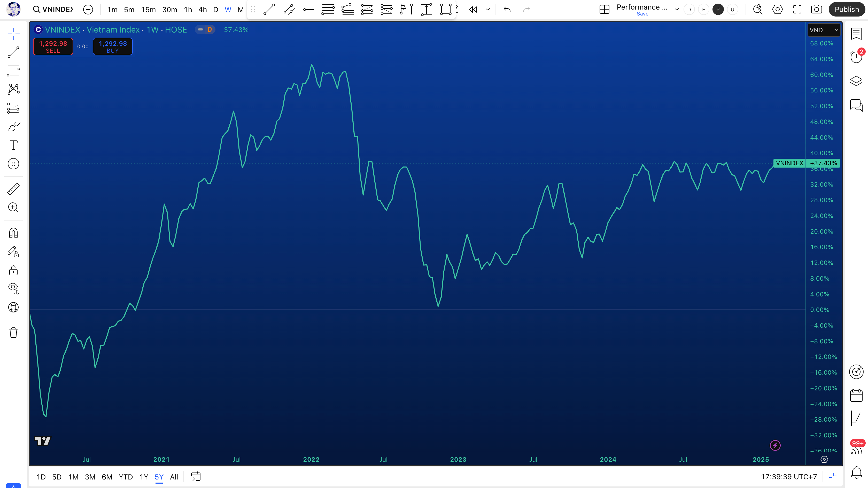This screenshot has width=868, height=488.
Task: Select the All date range
Action: tap(174, 477)
